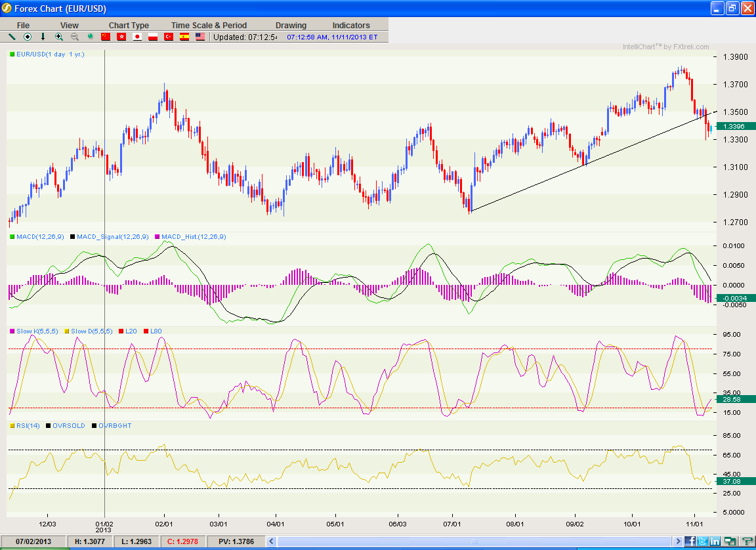Click the -0.0034 MACD value tag

pyautogui.click(x=736, y=299)
